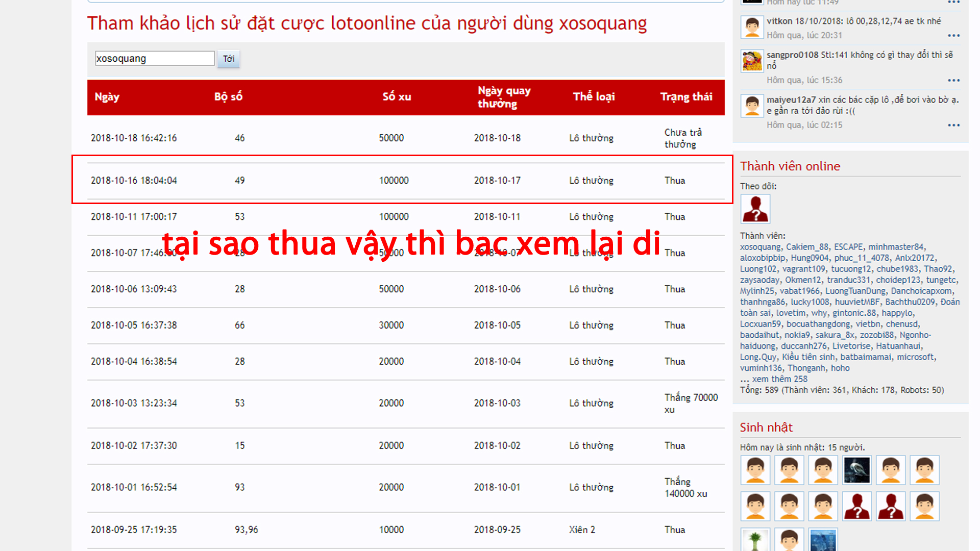
Task: Click the username field containing xosoquang
Action: click(154, 59)
